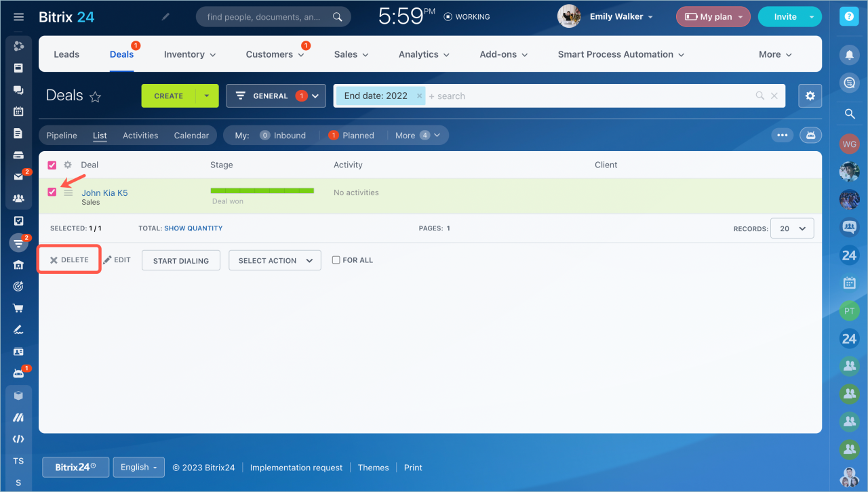
Task: Open the hamburger main menu
Action: coord(18,17)
